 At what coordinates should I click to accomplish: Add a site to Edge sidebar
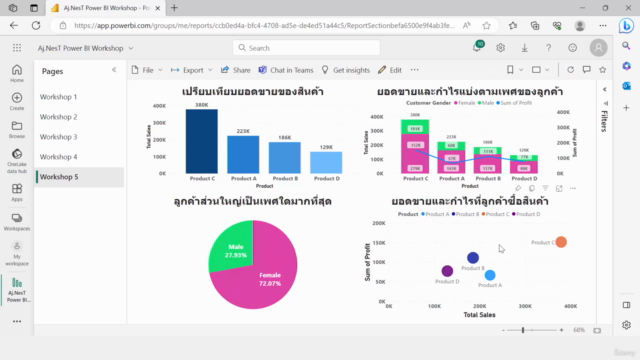click(x=627, y=108)
